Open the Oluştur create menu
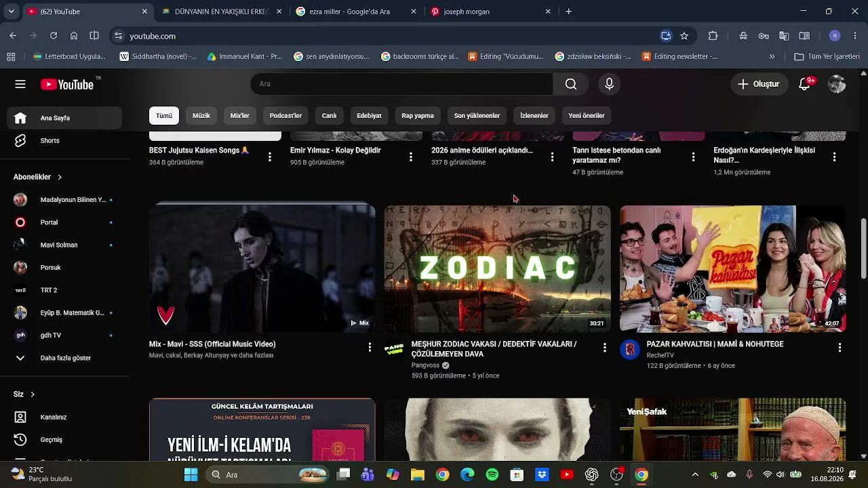868x488 pixels. coord(759,84)
